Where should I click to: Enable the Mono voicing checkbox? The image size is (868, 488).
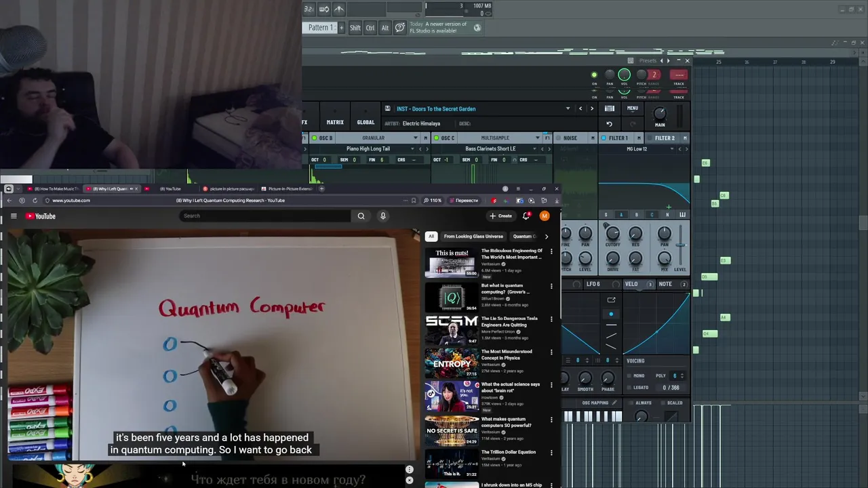click(x=628, y=376)
